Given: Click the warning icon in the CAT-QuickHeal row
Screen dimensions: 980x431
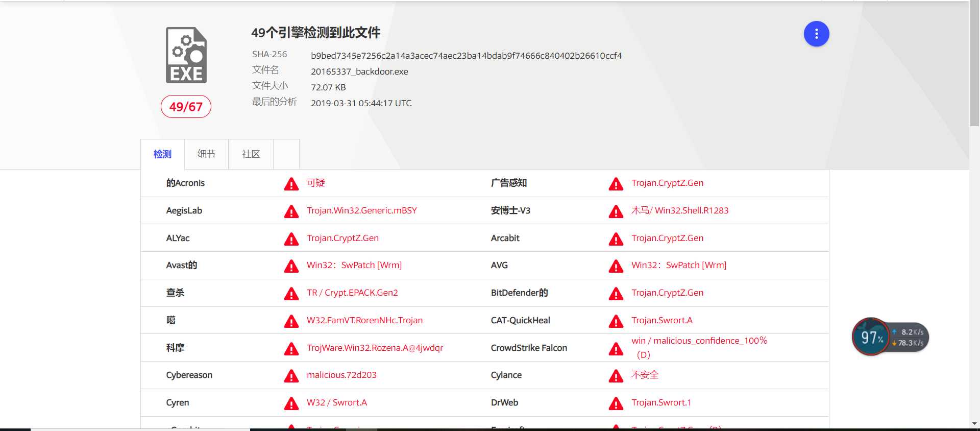Looking at the screenshot, I should pyautogui.click(x=616, y=321).
